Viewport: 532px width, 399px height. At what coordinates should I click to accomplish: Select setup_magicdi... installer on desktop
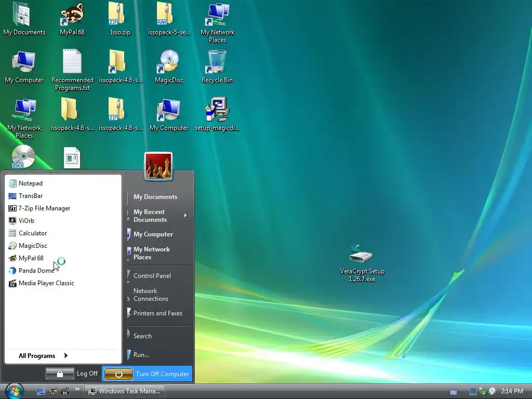(217, 114)
